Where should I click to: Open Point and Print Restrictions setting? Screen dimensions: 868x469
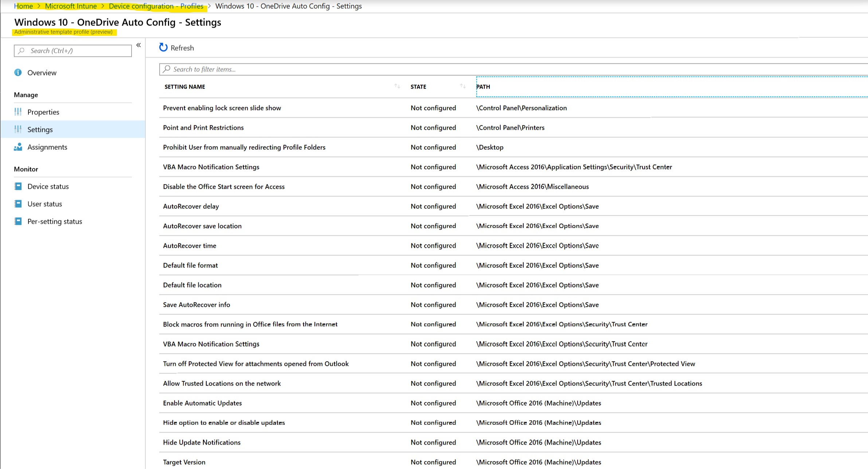click(x=203, y=128)
